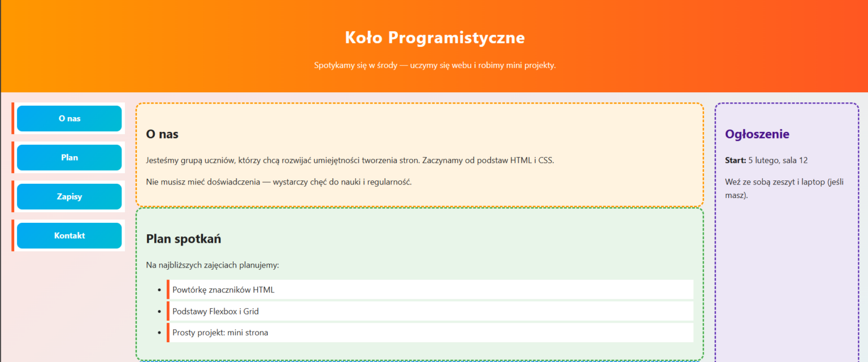Screen dimensions: 868x362
Task: Click the Start: 5 lutego announcement line
Action: (774, 160)
